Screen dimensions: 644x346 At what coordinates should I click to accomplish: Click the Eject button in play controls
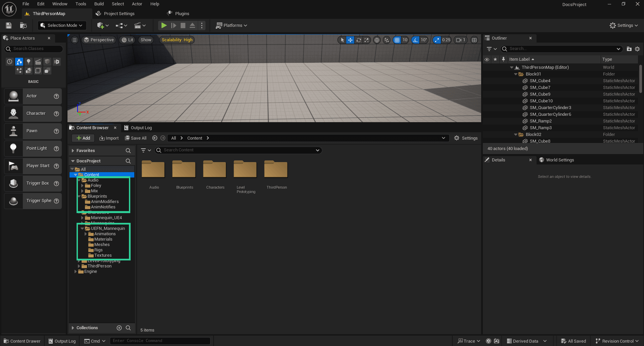[x=192, y=26]
